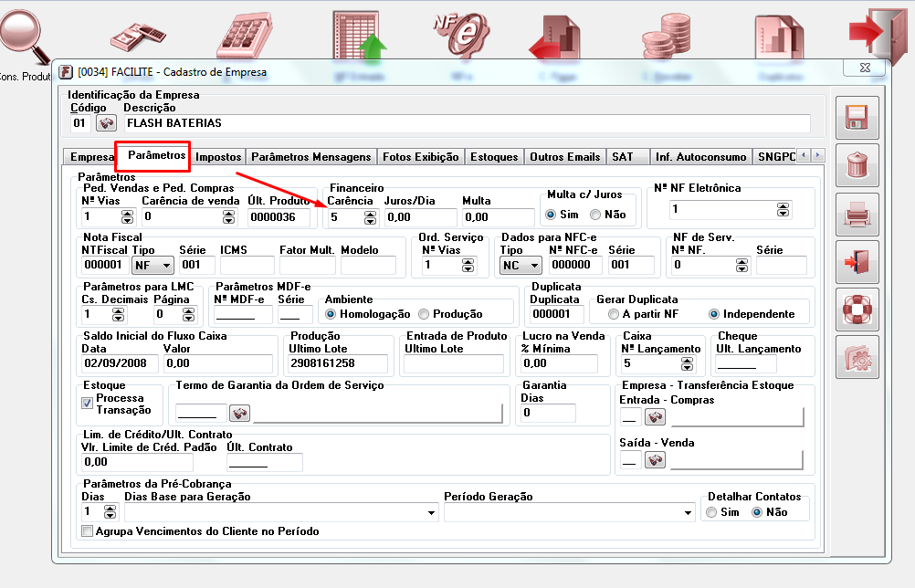Click the lifebuoy help icon
915x588 pixels.
(857, 310)
